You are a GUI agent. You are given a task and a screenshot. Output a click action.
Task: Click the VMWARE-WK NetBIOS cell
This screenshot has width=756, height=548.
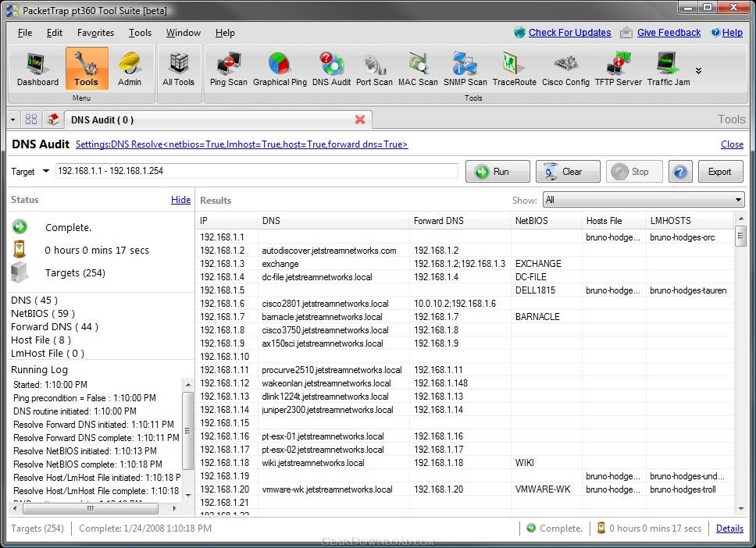(543, 489)
